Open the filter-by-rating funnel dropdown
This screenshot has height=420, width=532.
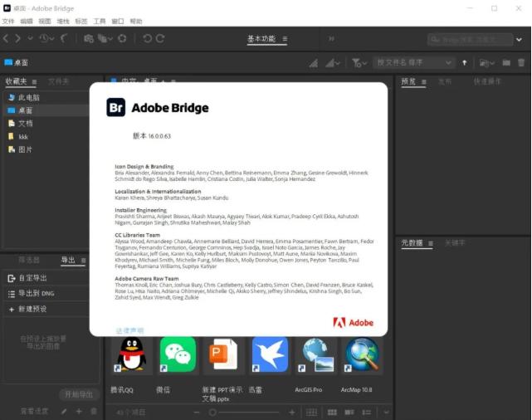coord(359,63)
